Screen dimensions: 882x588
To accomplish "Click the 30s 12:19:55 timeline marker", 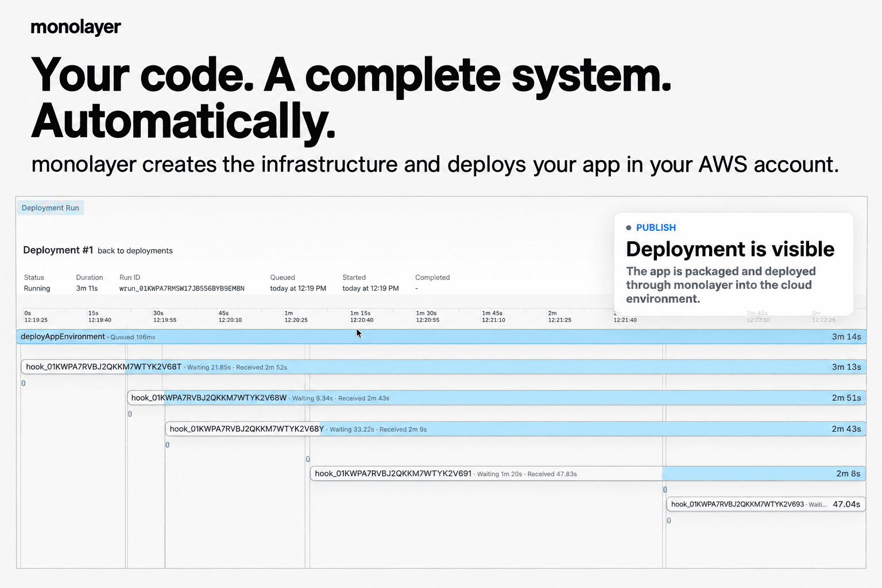I will pyautogui.click(x=165, y=316).
